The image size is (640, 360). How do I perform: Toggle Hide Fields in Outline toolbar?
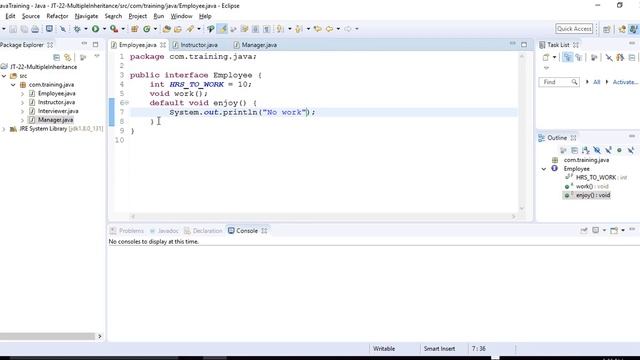[597, 150]
